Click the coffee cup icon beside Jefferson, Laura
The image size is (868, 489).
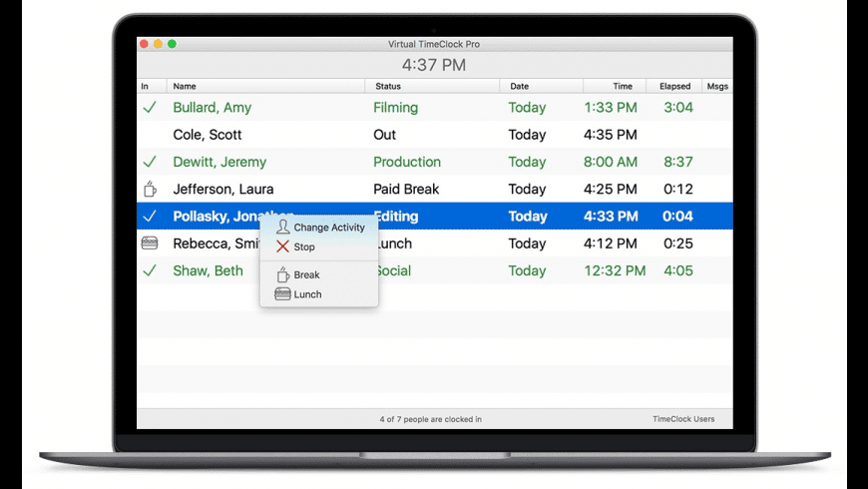[x=150, y=189]
